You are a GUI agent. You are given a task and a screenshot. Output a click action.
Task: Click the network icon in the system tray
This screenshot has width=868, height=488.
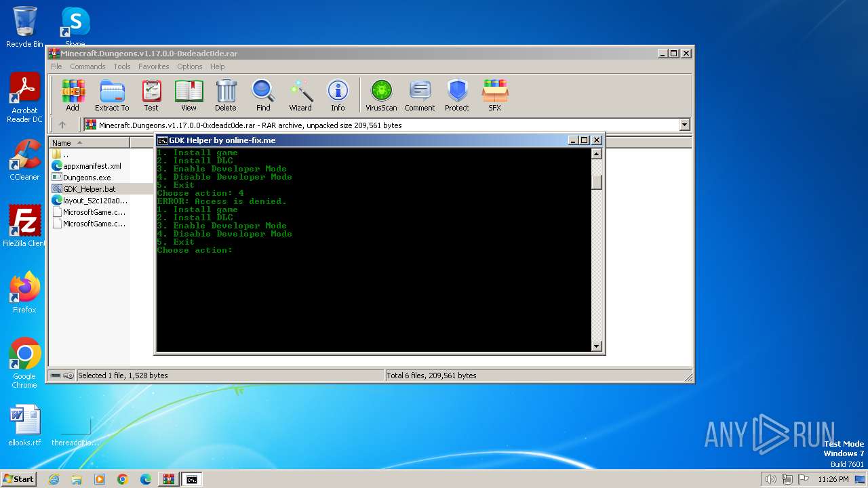[787, 479]
